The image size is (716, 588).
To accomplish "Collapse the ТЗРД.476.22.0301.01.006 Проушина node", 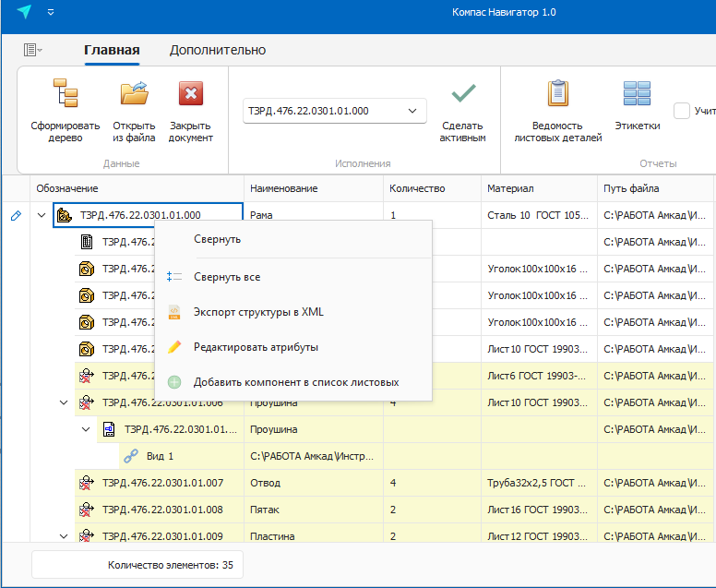I will click(64, 402).
